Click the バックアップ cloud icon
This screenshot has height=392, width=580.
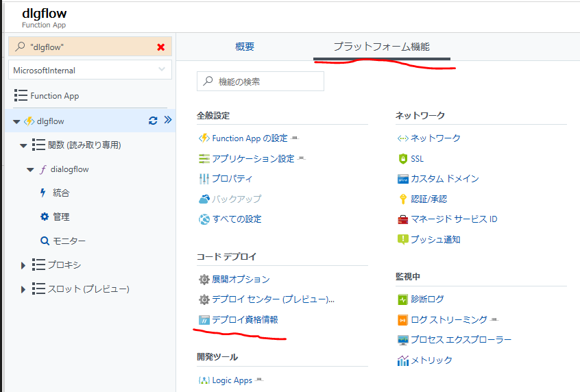(204, 199)
